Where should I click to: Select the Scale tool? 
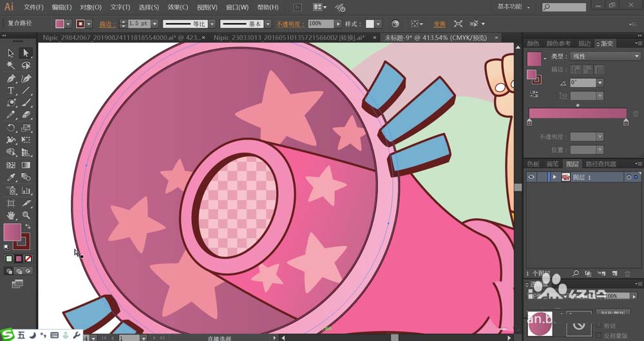pos(26,128)
